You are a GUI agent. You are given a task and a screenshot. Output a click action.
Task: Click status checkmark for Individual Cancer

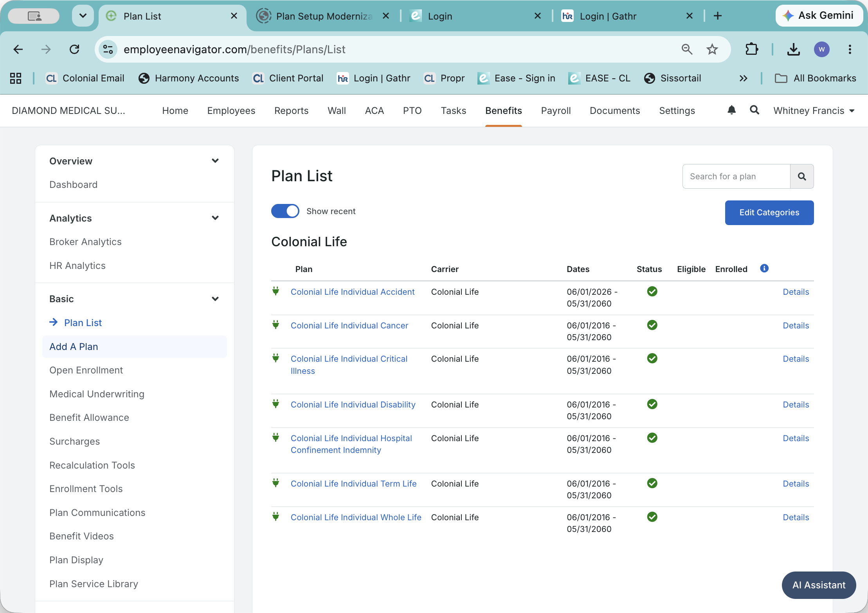click(652, 325)
